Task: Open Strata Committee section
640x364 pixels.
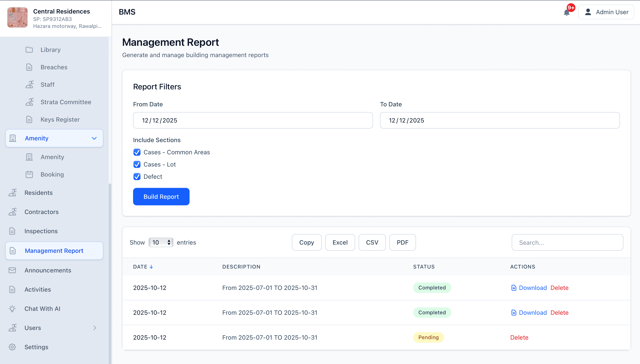Action: [x=66, y=102]
